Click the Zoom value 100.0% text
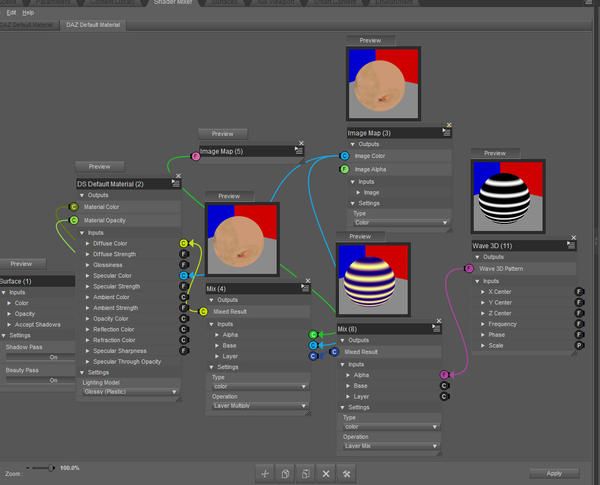The image size is (600, 485). pos(70,468)
